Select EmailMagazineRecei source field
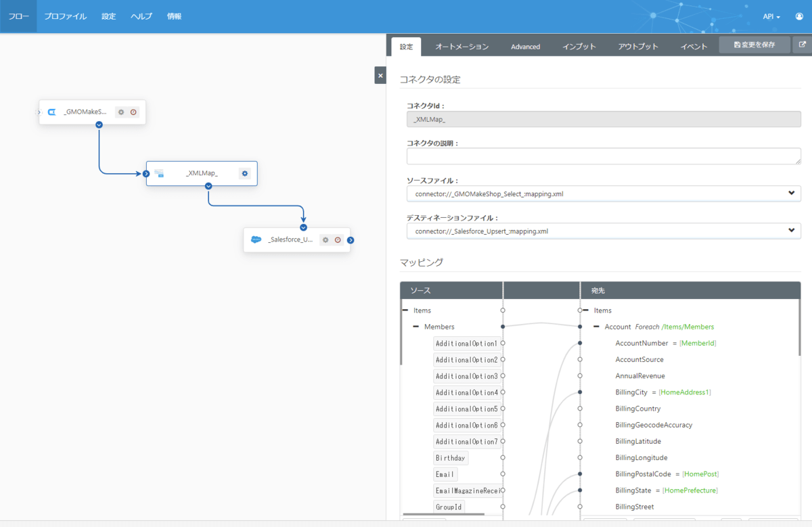Image resolution: width=812 pixels, height=527 pixels. click(467, 490)
